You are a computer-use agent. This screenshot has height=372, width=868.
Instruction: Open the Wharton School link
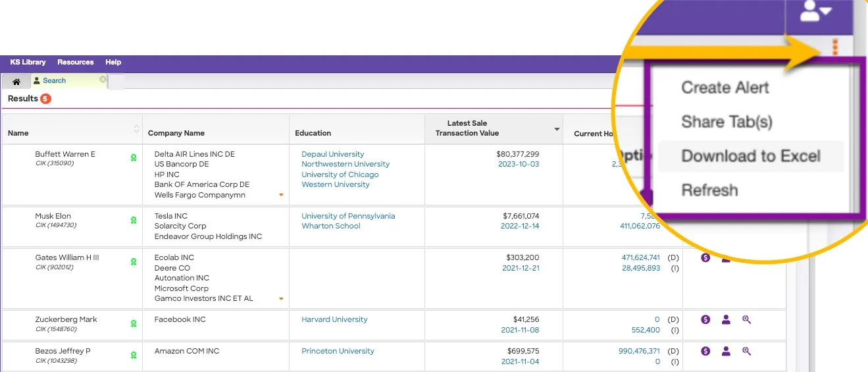pos(331,226)
